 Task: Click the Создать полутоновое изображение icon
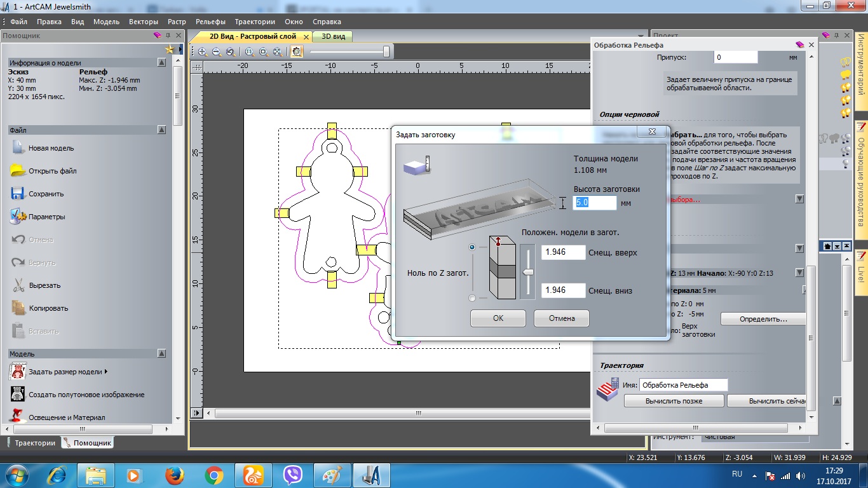click(18, 395)
